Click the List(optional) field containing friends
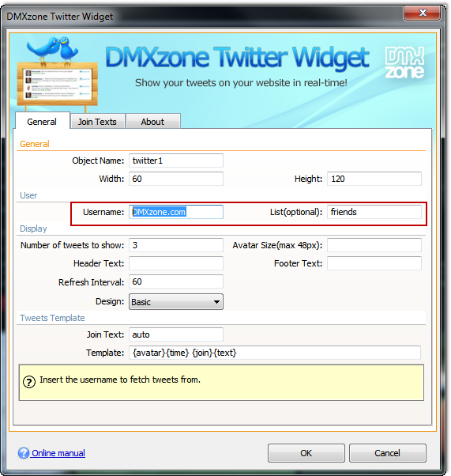451x476 pixels. [374, 212]
